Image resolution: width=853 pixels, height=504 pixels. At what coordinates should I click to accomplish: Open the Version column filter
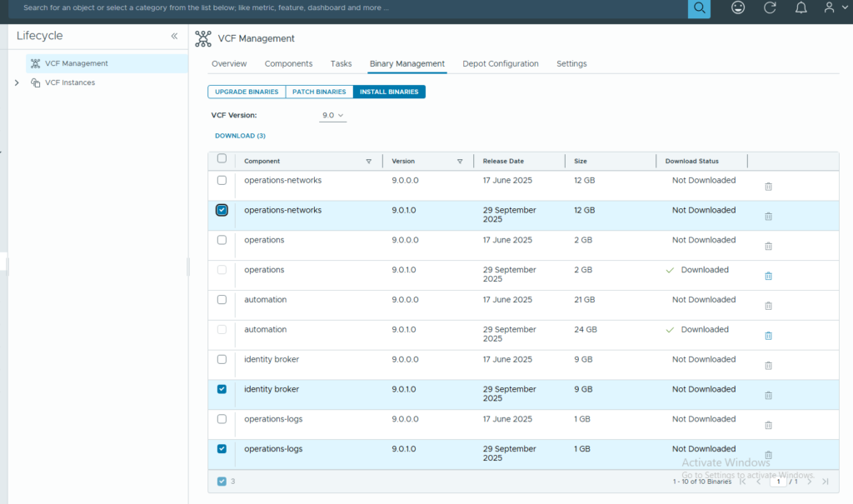pos(460,162)
